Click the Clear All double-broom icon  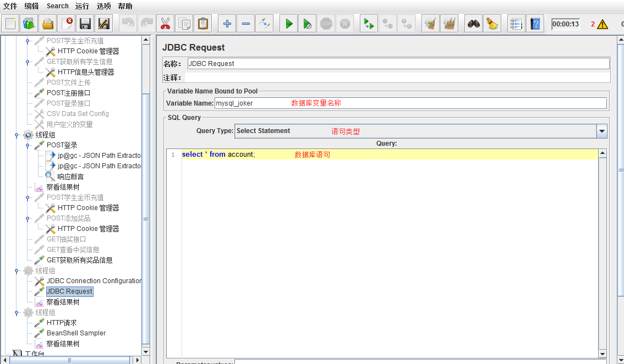(450, 24)
